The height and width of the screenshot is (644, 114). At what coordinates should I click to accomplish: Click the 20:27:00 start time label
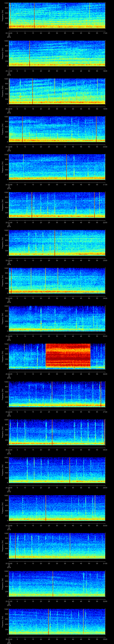click(9, 450)
